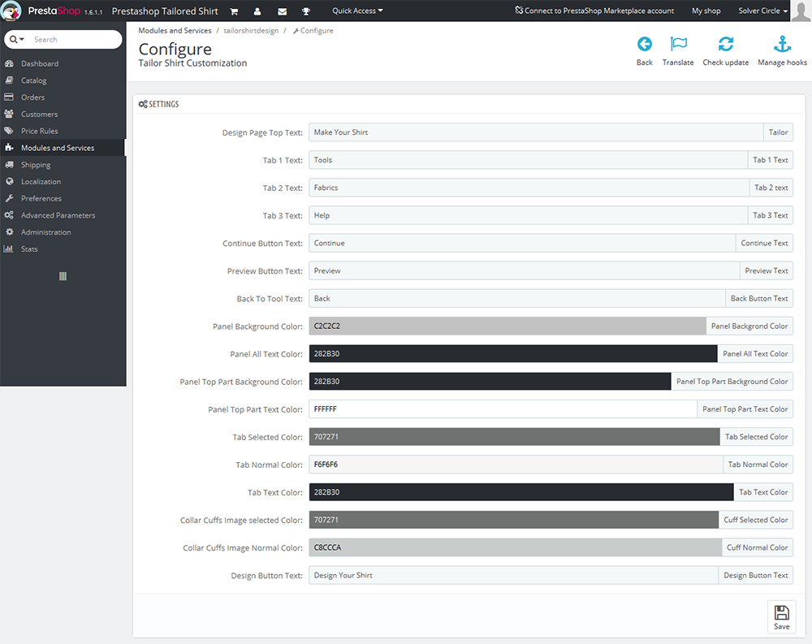Image resolution: width=812 pixels, height=644 pixels.
Task: Open the trophy achievements icon
Action: (306, 11)
